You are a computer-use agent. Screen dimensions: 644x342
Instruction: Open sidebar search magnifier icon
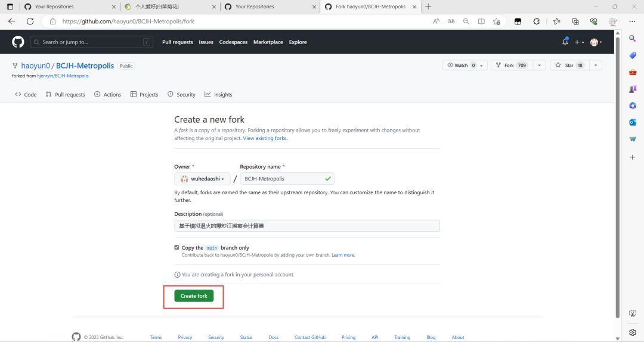pyautogui.click(x=633, y=38)
